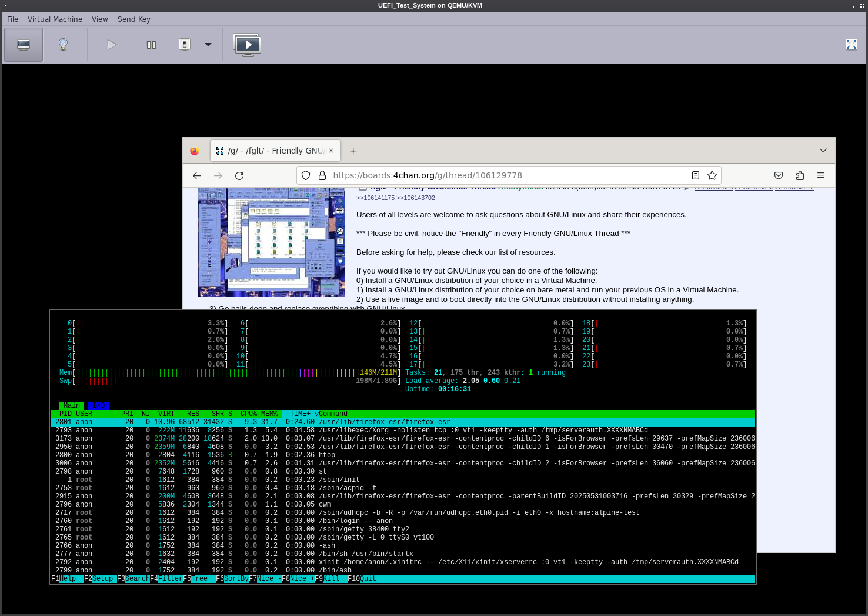This screenshot has width=868, height=616.
Task: Open the thread's desktop screenshot thumbnail
Action: [271, 242]
